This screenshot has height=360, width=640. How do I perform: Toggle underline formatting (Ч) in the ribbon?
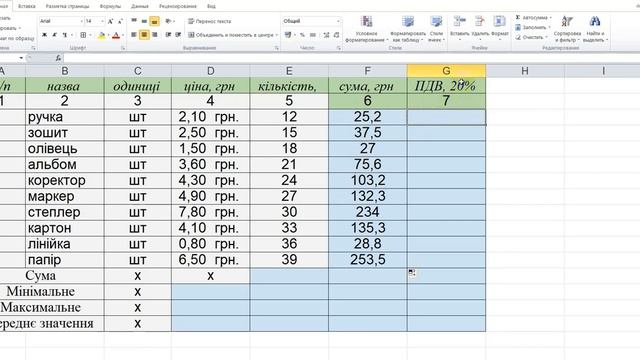point(64,35)
